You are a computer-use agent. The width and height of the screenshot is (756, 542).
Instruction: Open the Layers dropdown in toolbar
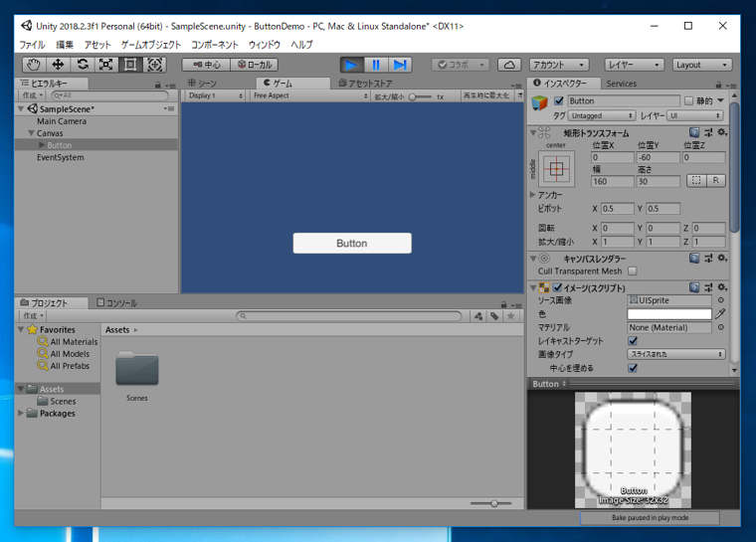click(634, 65)
